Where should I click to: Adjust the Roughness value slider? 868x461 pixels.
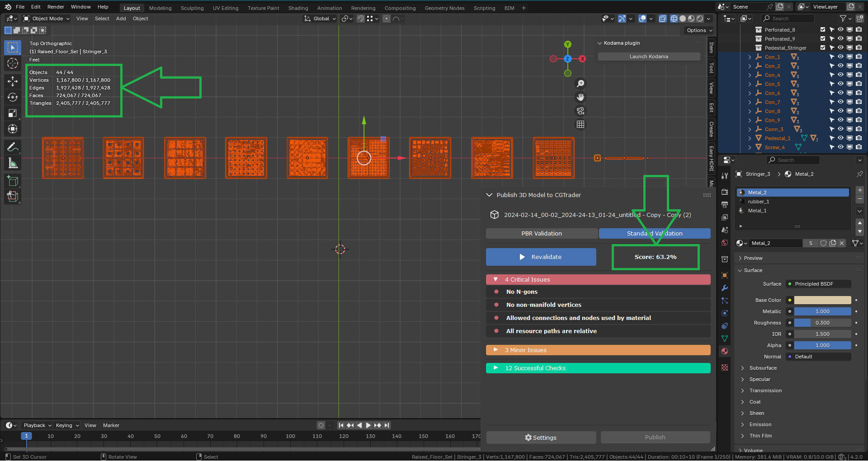click(822, 323)
